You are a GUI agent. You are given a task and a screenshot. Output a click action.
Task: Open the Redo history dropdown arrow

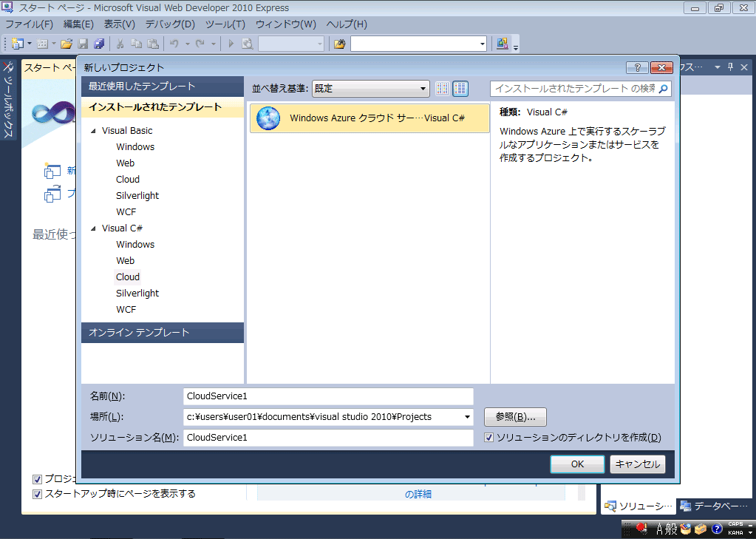coord(213,44)
